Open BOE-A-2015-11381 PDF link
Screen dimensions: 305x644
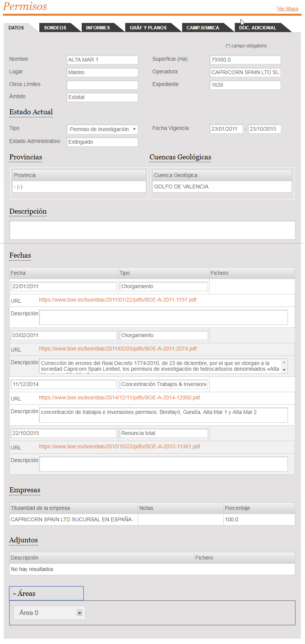[x=119, y=447]
